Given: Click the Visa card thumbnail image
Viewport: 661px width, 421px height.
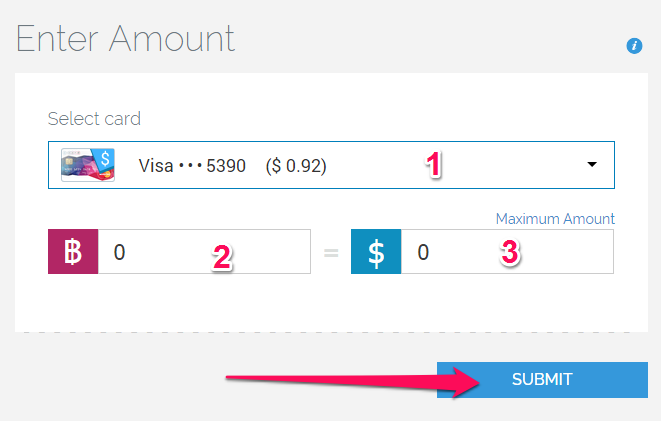Looking at the screenshot, I should 88,165.
